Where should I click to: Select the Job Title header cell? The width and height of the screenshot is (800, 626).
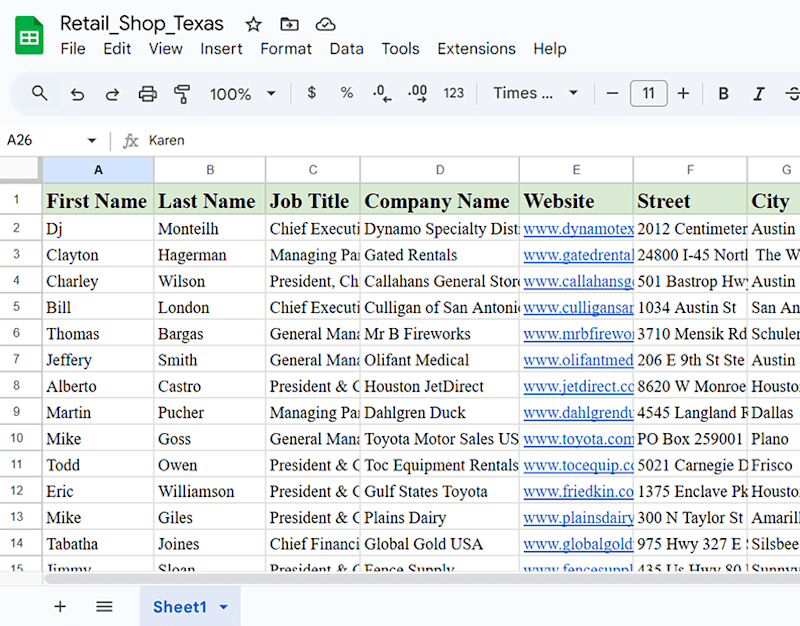coord(313,201)
